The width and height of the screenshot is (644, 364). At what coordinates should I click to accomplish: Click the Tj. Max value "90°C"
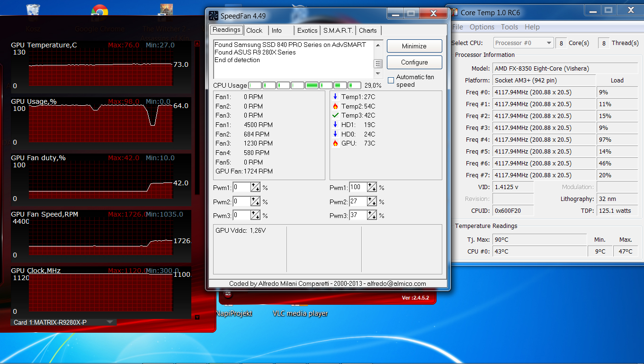click(x=539, y=239)
